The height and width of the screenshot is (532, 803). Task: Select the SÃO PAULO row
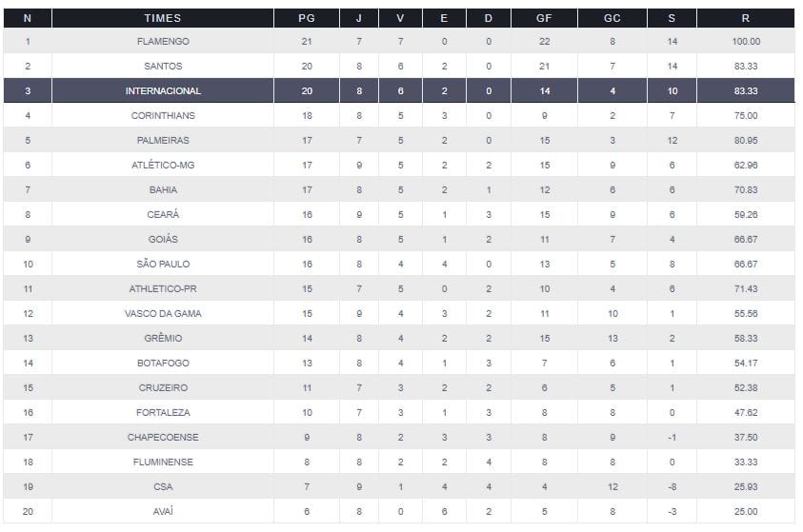point(163,264)
